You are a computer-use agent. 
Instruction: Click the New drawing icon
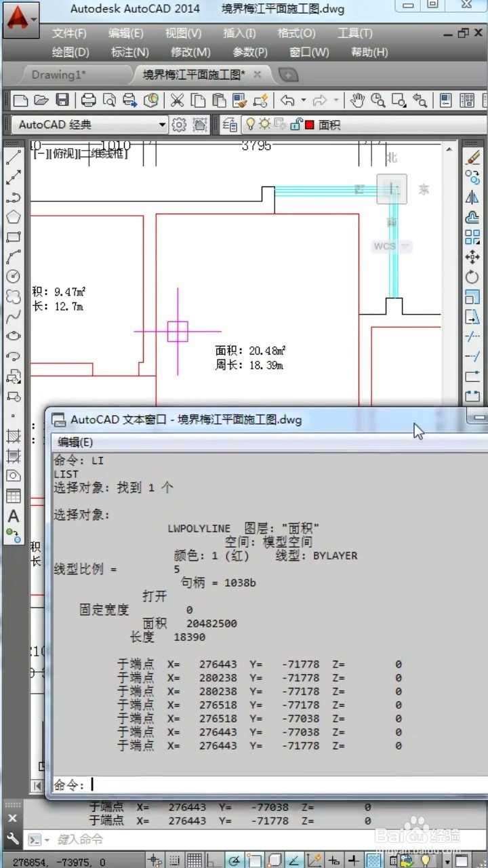pyautogui.click(x=21, y=100)
